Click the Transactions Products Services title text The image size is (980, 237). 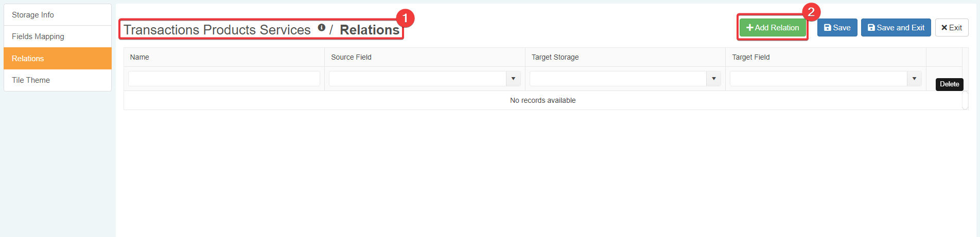point(217,30)
